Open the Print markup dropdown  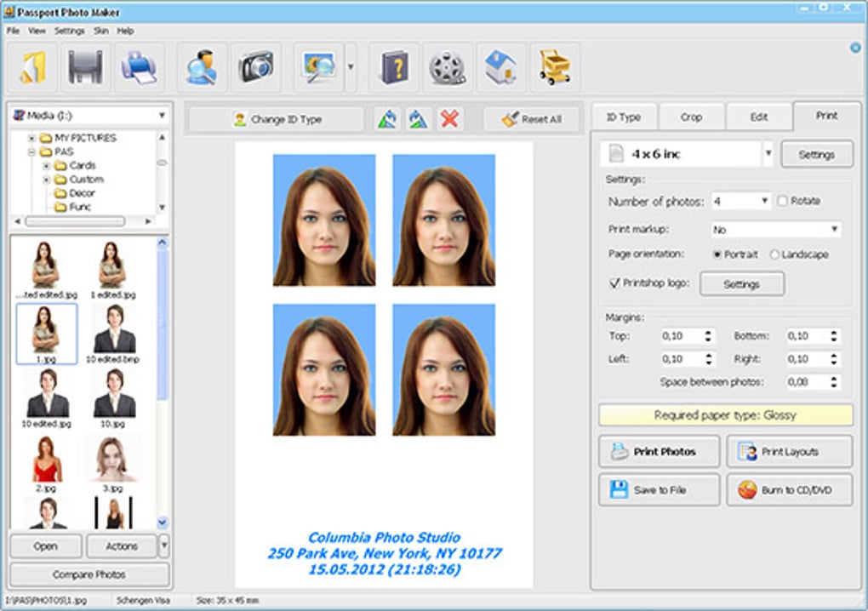(x=832, y=230)
